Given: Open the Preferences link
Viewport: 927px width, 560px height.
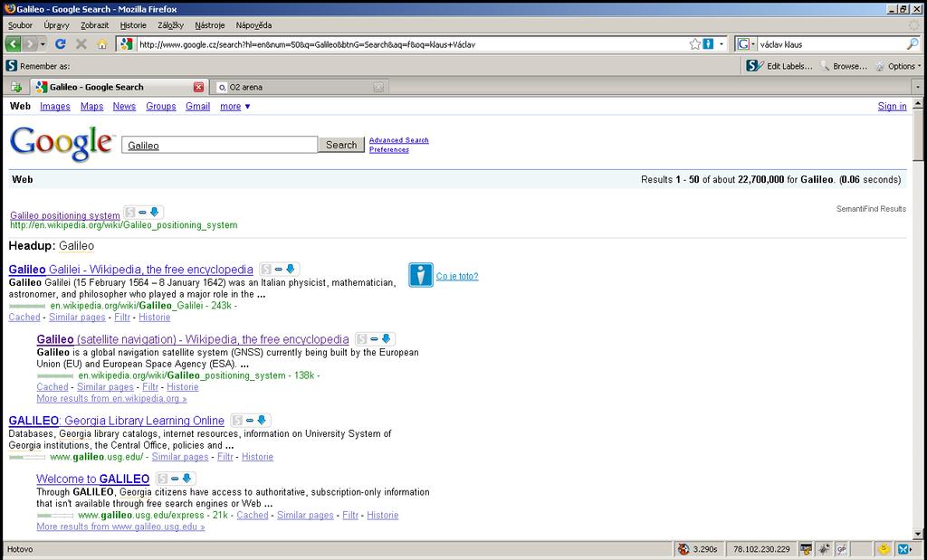Looking at the screenshot, I should pos(389,149).
